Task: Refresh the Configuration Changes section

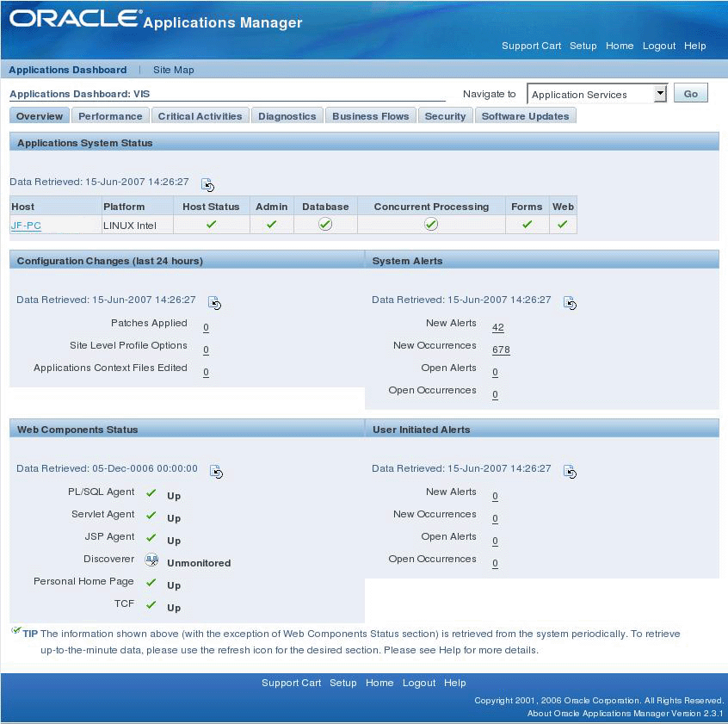Action: click(x=215, y=302)
